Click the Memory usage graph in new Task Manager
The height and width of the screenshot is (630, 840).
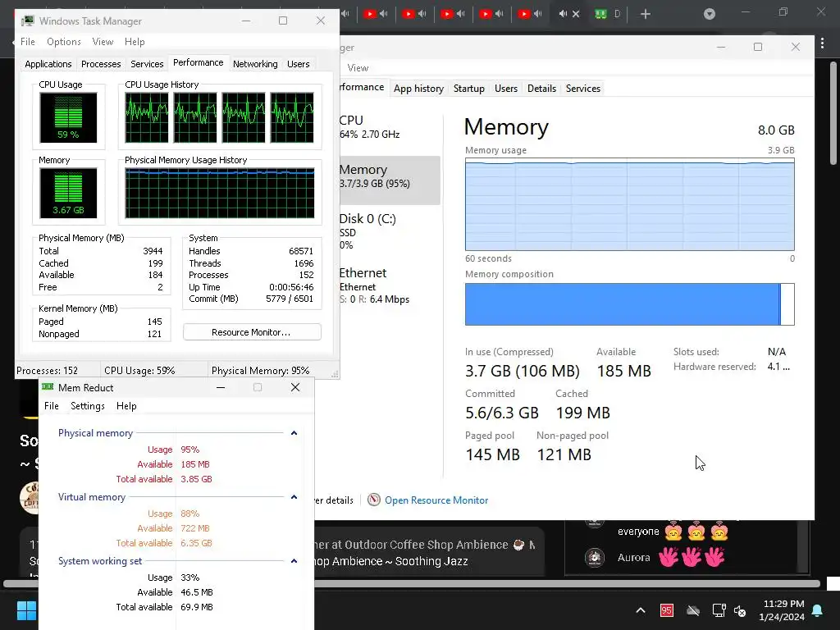(x=629, y=204)
